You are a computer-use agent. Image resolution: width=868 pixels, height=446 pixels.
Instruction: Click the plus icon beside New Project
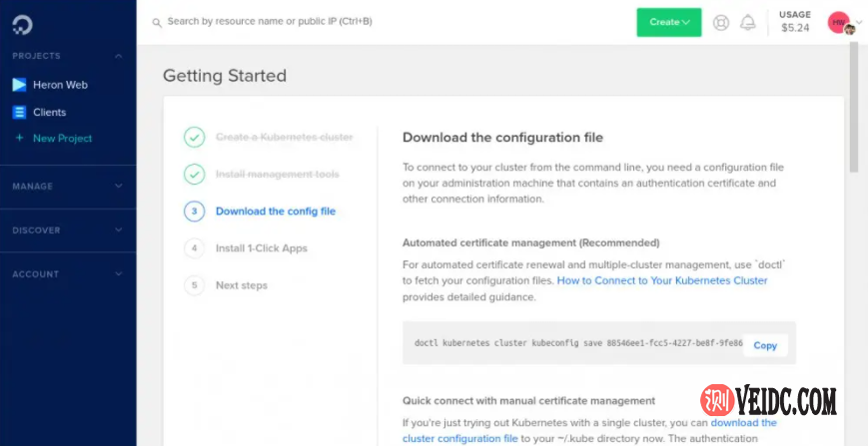(x=19, y=138)
